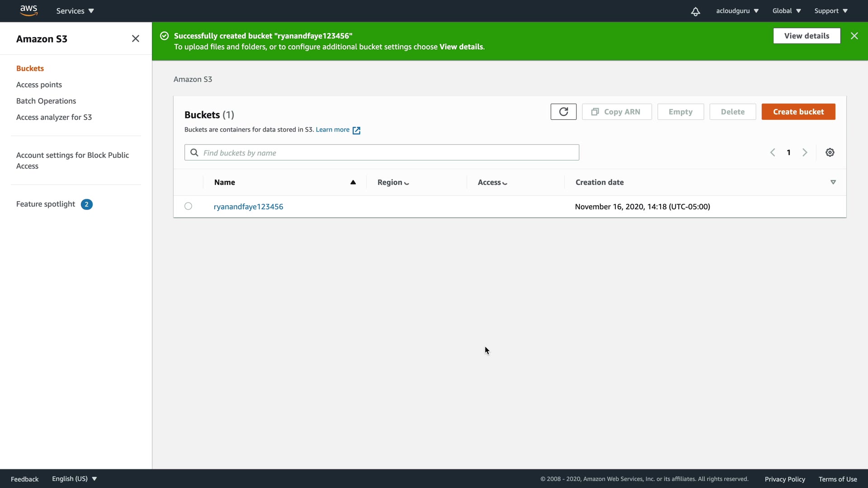The width and height of the screenshot is (868, 488).
Task: Sort by Creation date column arrow
Action: pyautogui.click(x=833, y=183)
